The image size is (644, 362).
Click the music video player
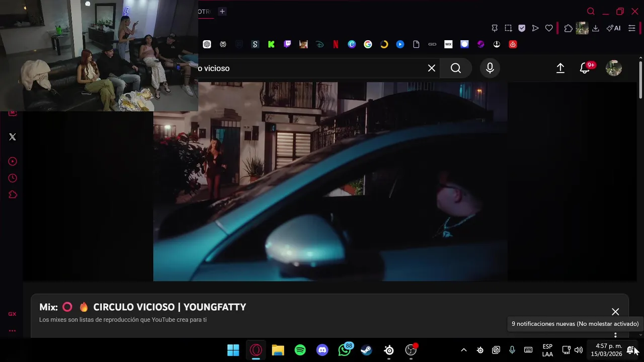[x=331, y=182]
